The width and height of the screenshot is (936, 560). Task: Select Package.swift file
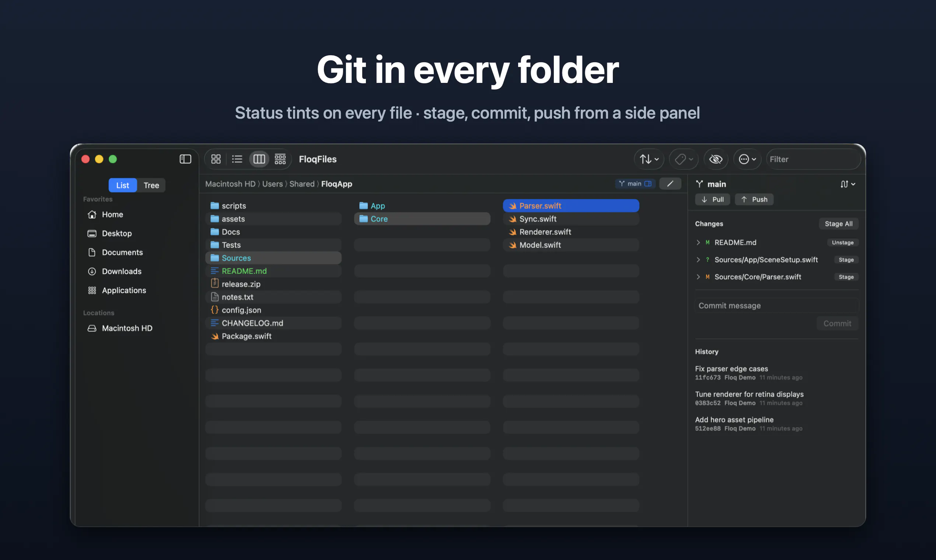tap(273, 336)
